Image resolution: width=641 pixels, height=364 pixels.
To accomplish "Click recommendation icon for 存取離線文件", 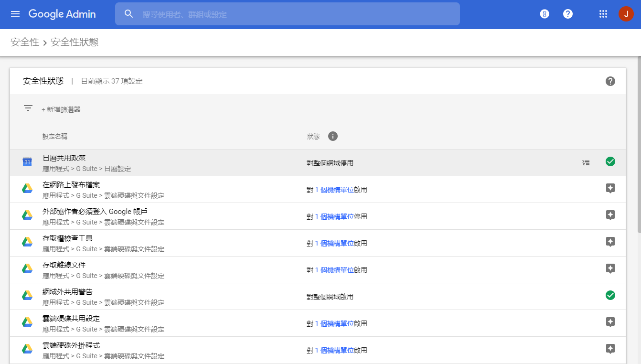I will coord(610,268).
